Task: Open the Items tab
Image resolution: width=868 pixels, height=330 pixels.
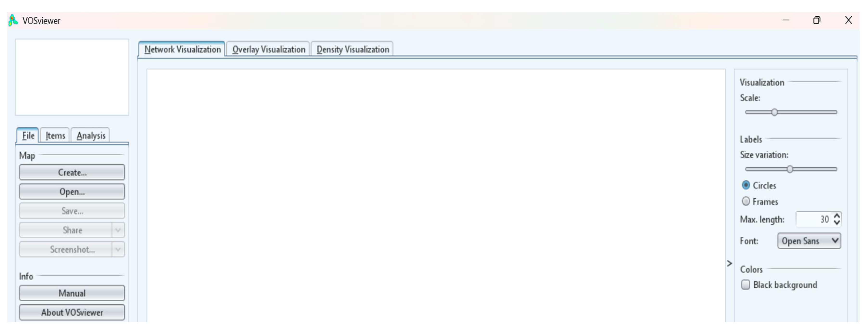Action: (x=55, y=136)
